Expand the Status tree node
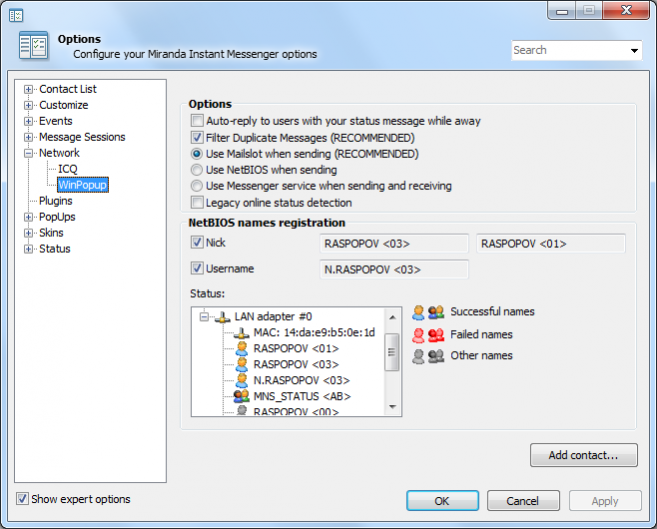The image size is (657, 529). tap(28, 249)
